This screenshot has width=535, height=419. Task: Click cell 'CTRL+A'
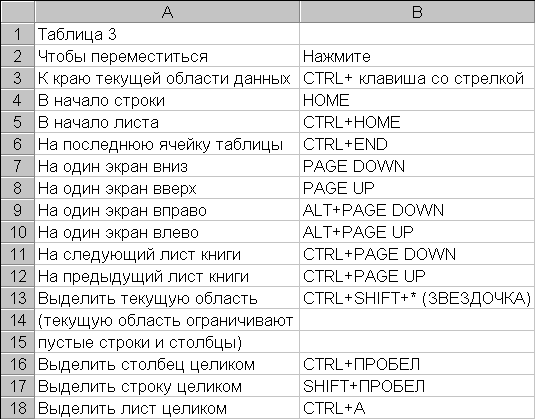click(x=417, y=408)
